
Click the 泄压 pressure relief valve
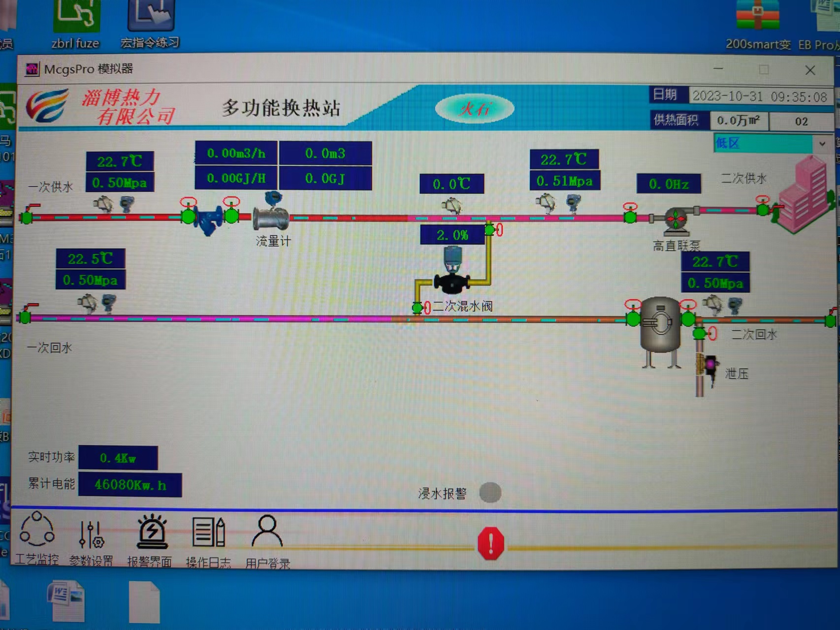(x=710, y=365)
